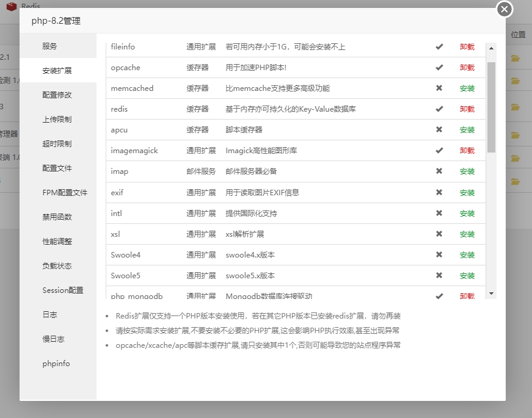Install the imap extension
The height and width of the screenshot is (418, 532).
point(467,171)
